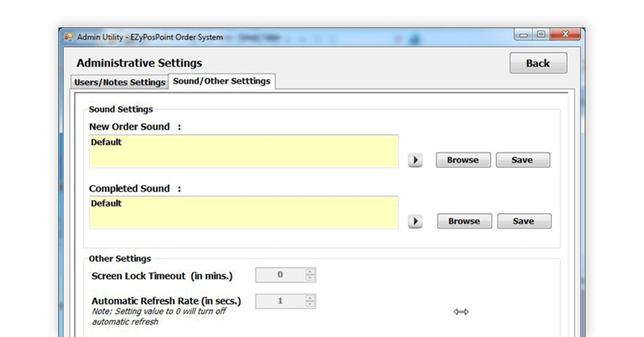Click the 'Administrative Settings' heading

[140, 63]
